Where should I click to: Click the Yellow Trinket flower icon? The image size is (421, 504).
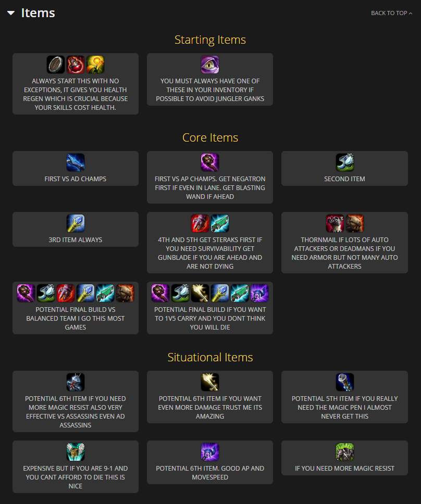tap(95, 65)
